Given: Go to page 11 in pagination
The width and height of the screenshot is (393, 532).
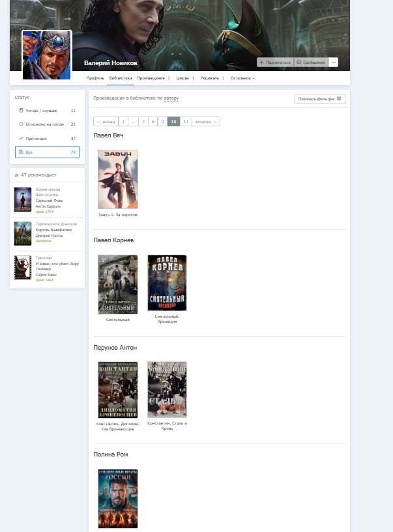Looking at the screenshot, I should click(x=186, y=122).
